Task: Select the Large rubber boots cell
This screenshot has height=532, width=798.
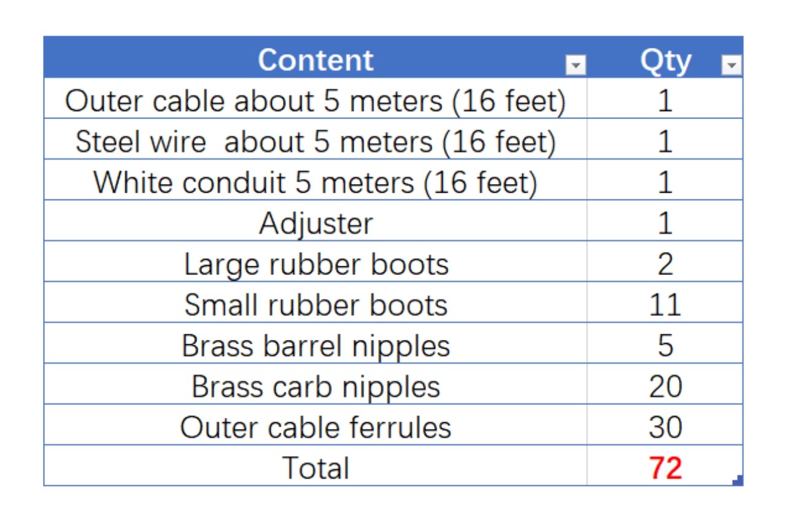Action: click(x=316, y=264)
